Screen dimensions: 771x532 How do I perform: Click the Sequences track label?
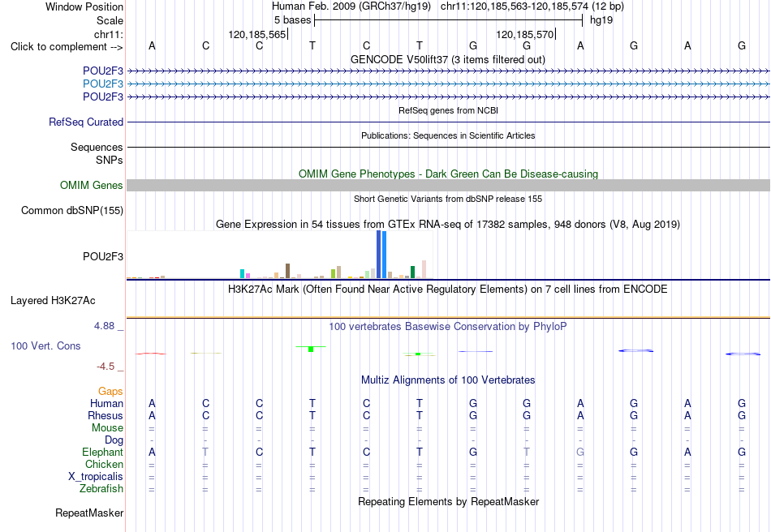[x=97, y=147]
